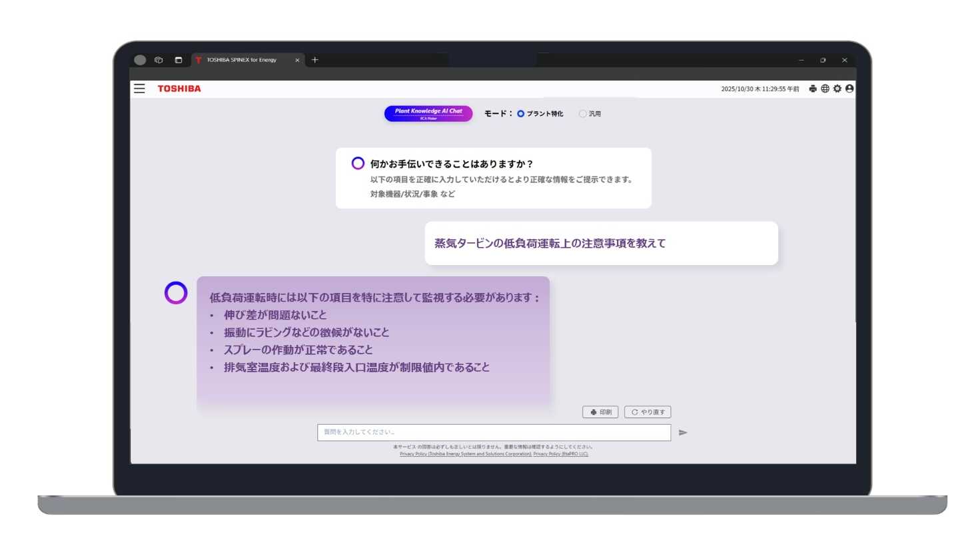Click the TOSHIBA logo in the header

pyautogui.click(x=179, y=88)
